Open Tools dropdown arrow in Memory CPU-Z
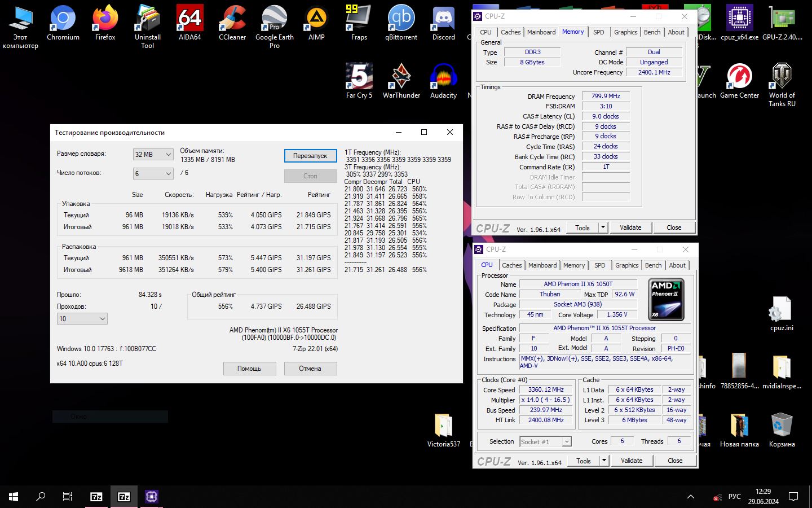 [x=603, y=227]
